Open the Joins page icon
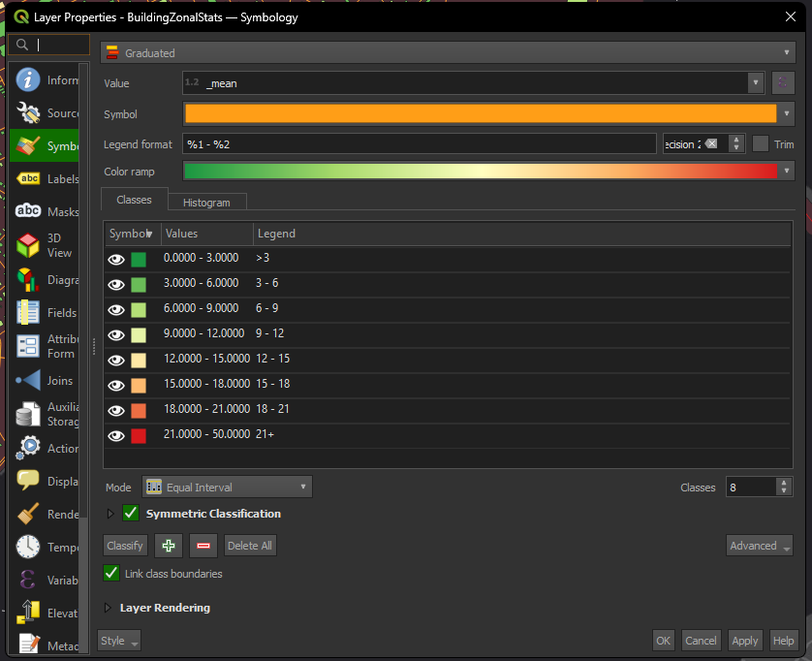Screen dimensions: 812x661 point(29,381)
